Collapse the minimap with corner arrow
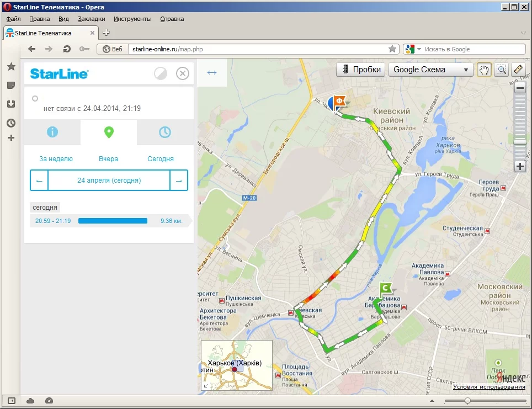The width and height of the screenshot is (532, 409). 206,386
